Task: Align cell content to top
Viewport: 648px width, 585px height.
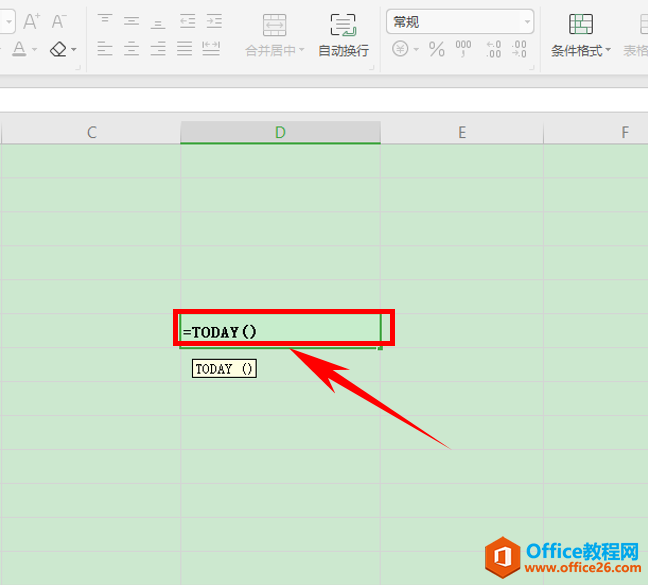Action: (105, 21)
